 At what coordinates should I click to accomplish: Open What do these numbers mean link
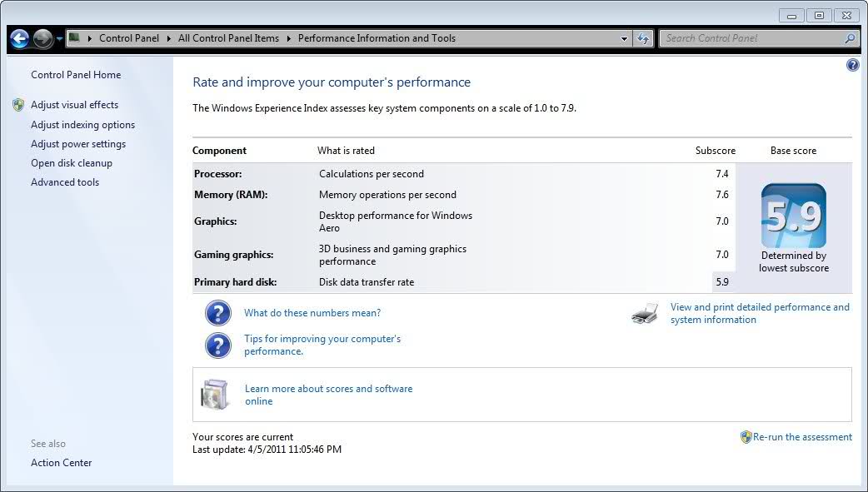(x=312, y=313)
